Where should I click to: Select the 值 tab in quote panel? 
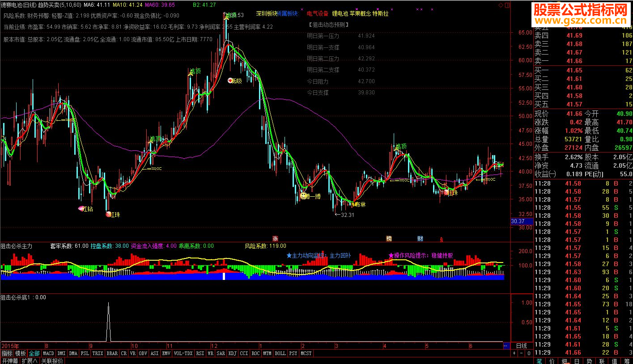(x=615, y=360)
